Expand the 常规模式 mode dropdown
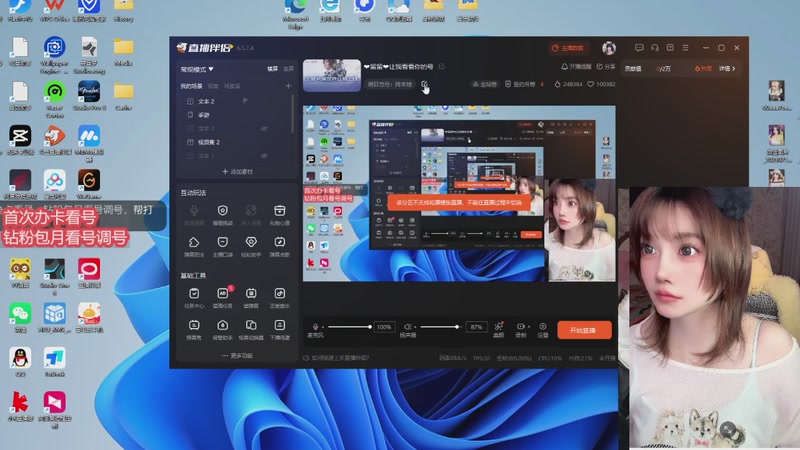 (197, 69)
